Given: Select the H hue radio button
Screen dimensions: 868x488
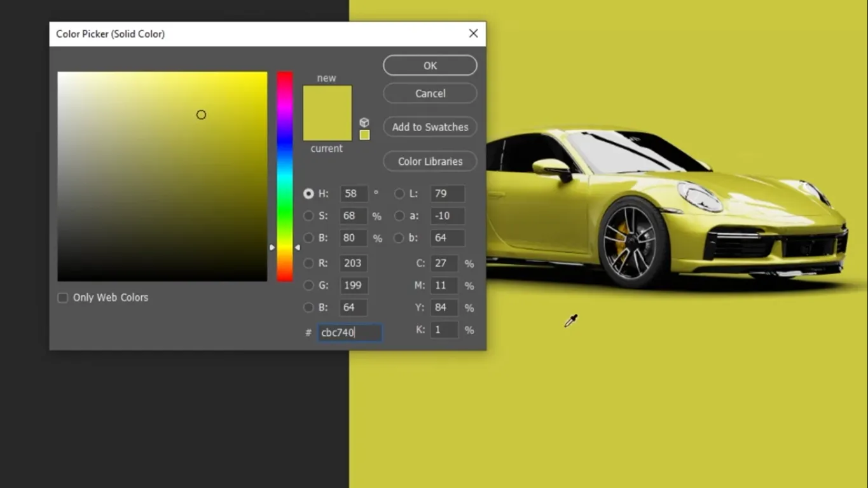Looking at the screenshot, I should [x=308, y=193].
